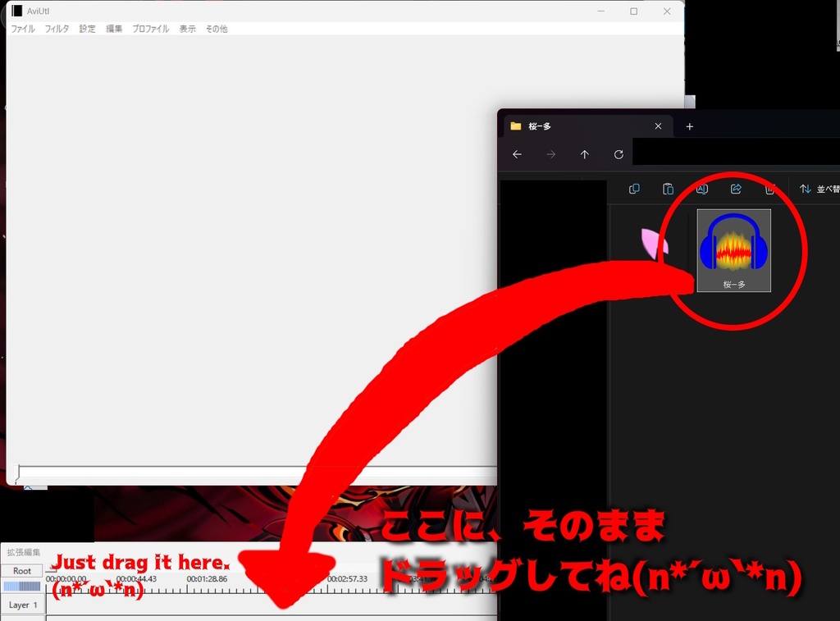
Task: Refresh the Explorer folder view
Action: point(619,154)
